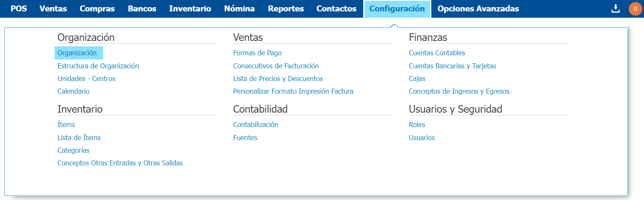This screenshot has width=644, height=200.
Task: Go to Formas de Pago
Action: pyautogui.click(x=257, y=53)
